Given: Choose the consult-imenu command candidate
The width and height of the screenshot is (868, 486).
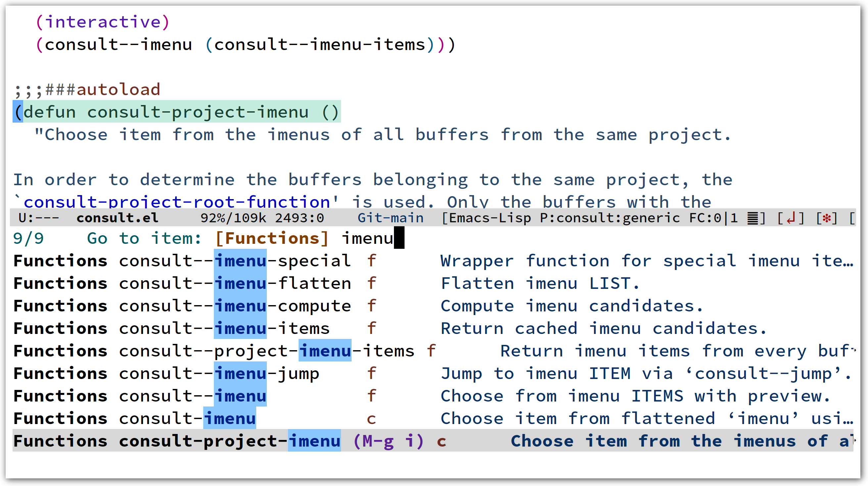Looking at the screenshot, I should [x=187, y=418].
